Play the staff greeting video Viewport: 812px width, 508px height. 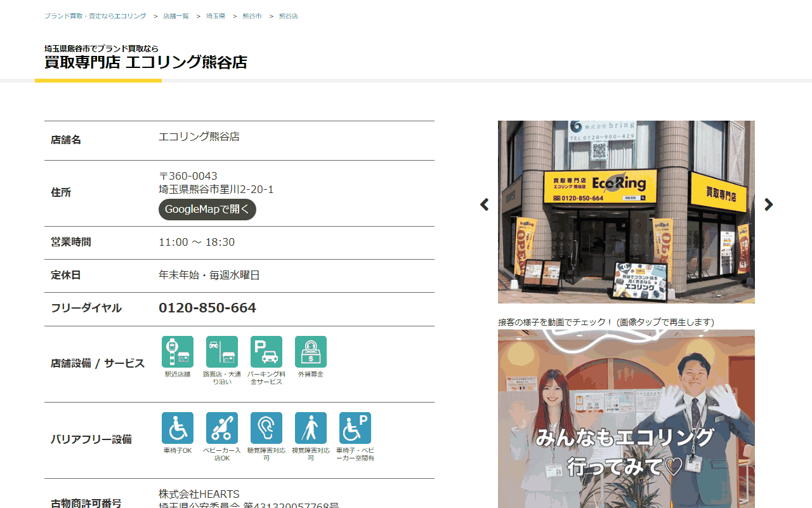click(x=626, y=418)
